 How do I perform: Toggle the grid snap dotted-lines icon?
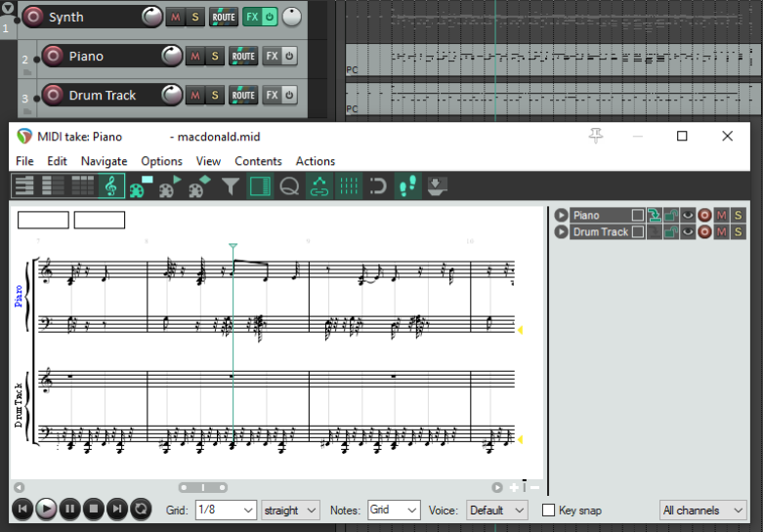349,185
